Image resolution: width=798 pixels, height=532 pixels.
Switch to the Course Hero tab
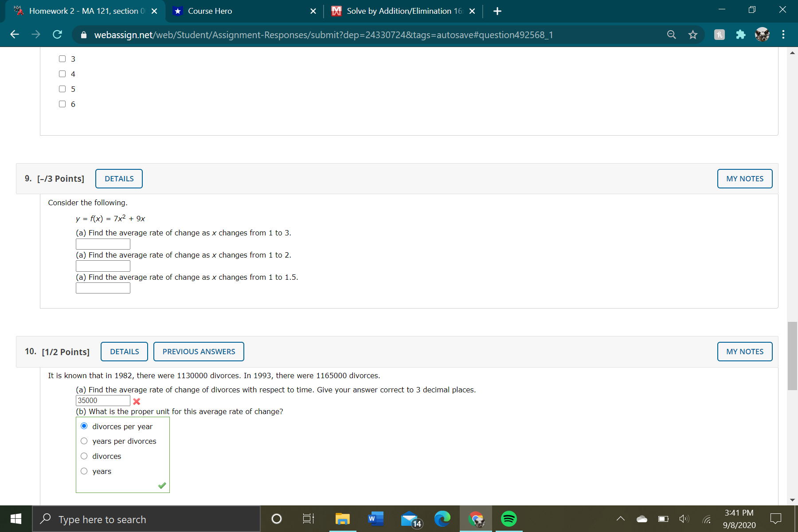pos(239,11)
